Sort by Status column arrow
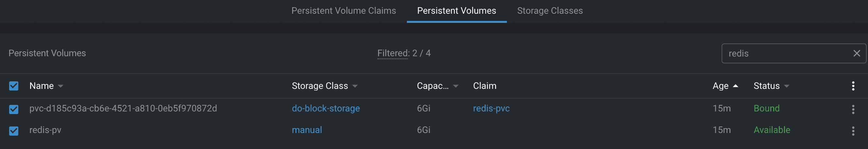The image size is (868, 149). [x=787, y=86]
